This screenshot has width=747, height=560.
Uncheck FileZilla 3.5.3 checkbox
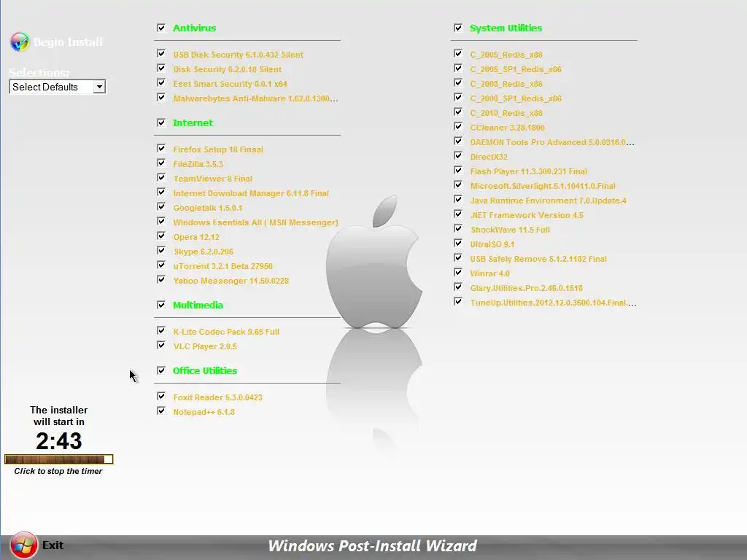coord(161,163)
